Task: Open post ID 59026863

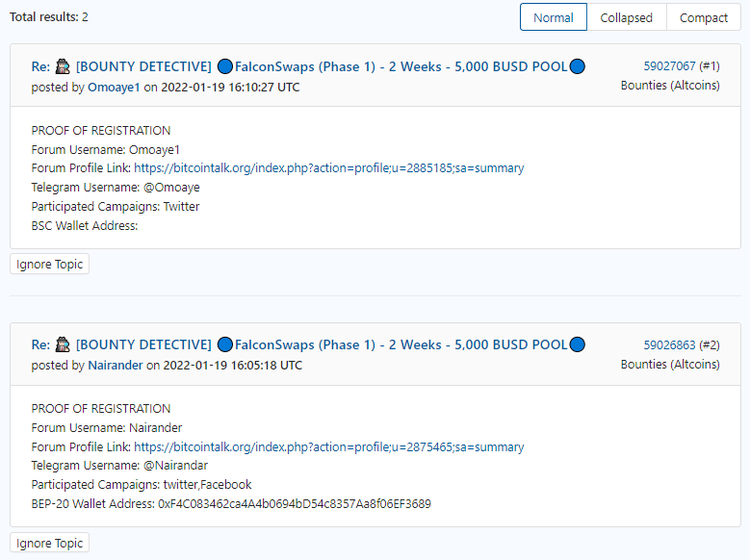Action: 669,344
